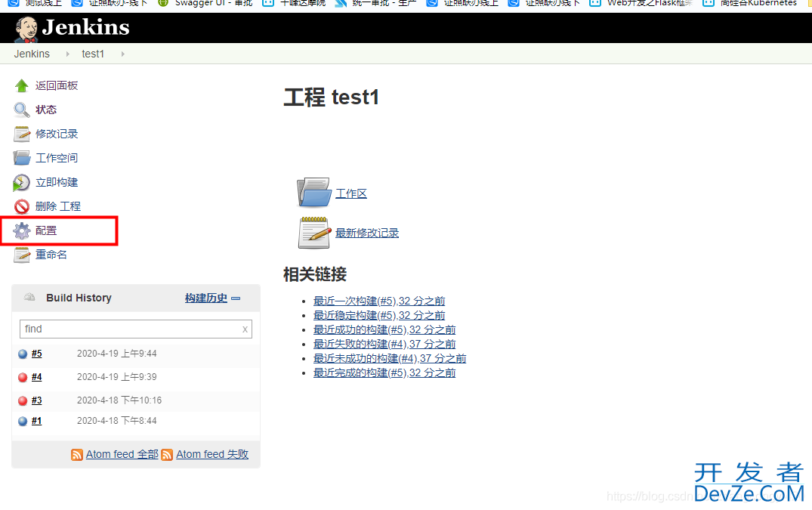Open the Atom feed 失败 link

pos(212,454)
